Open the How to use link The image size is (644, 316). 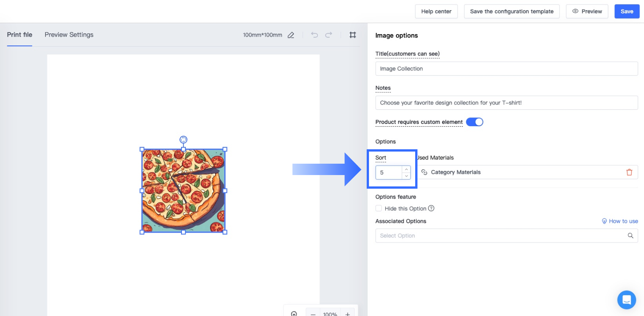[623, 221]
